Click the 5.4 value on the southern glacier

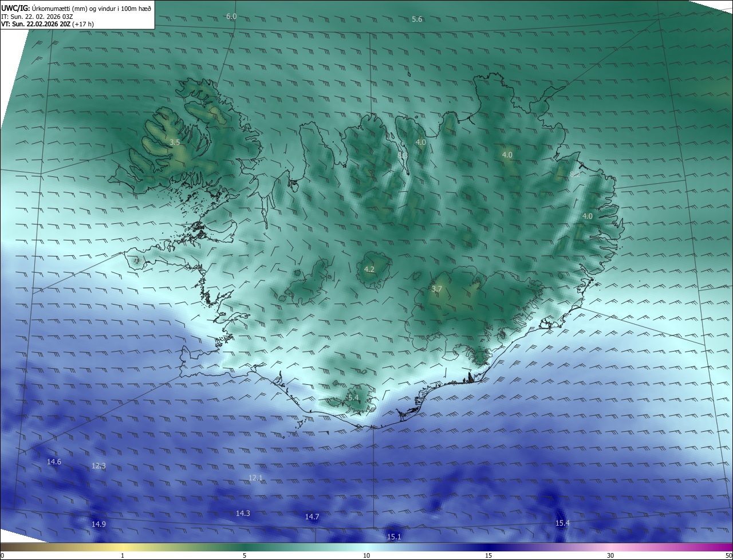[353, 397]
